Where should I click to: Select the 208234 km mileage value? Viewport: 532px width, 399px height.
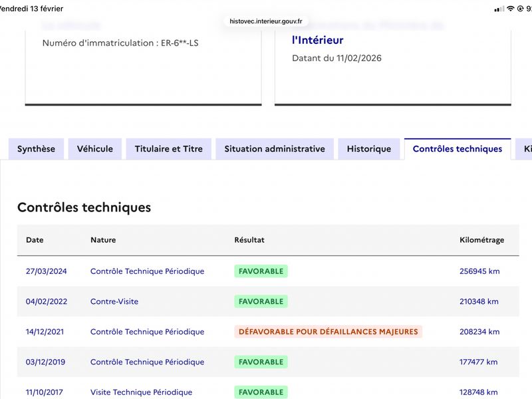click(x=479, y=331)
